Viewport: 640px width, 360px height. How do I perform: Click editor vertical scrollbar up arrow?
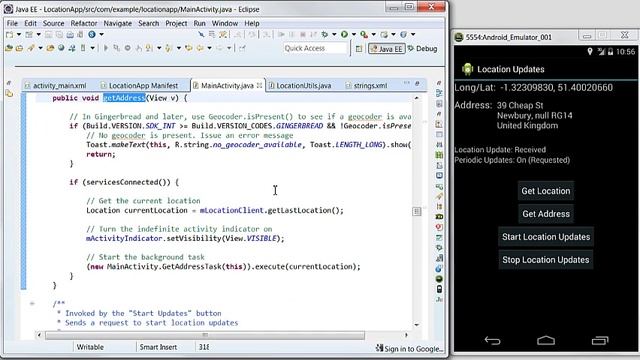coord(416,98)
